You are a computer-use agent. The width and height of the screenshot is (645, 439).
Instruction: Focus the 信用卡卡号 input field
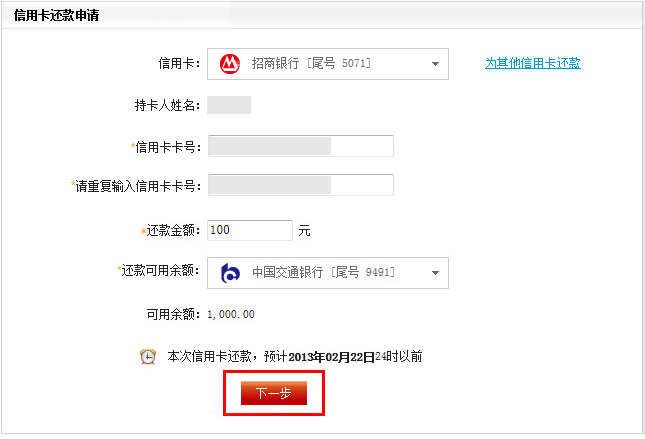[301, 146]
